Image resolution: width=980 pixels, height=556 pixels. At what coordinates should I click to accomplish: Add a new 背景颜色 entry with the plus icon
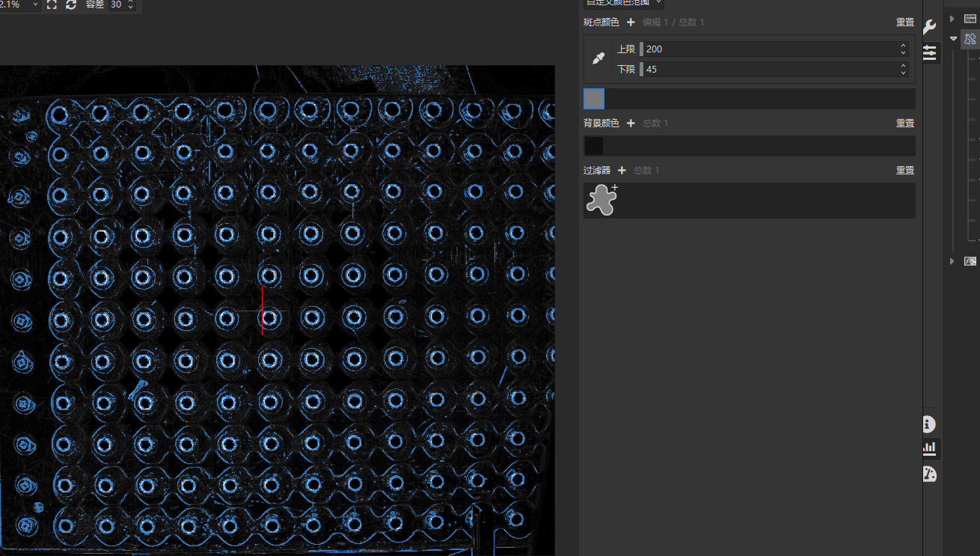pyautogui.click(x=631, y=123)
